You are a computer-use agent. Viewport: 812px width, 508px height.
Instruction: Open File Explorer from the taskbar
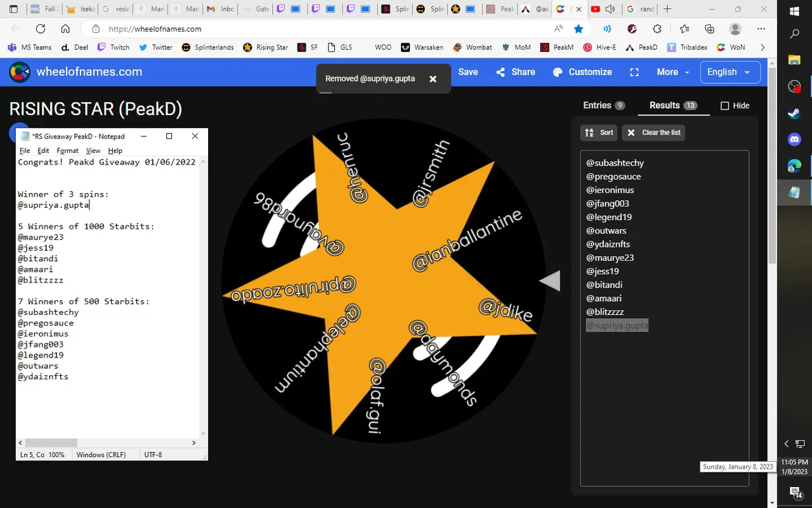click(794, 60)
